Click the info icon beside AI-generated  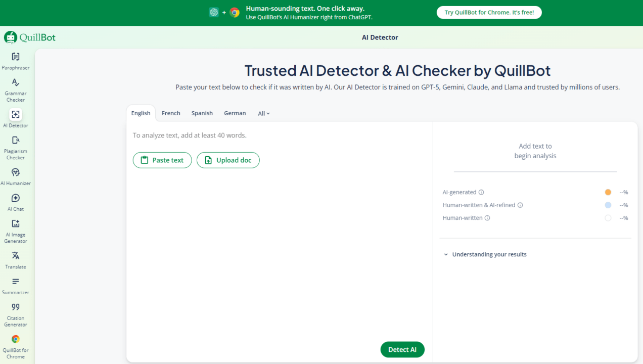[x=481, y=192]
